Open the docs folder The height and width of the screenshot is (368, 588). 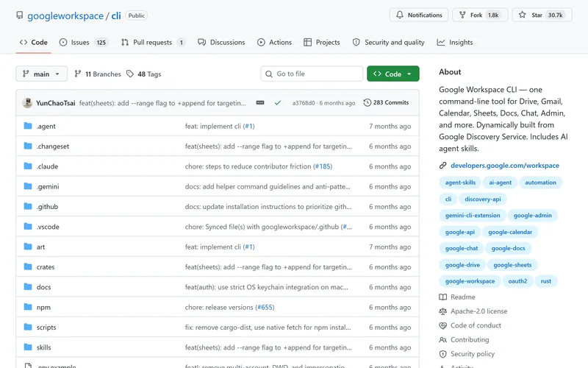43,287
